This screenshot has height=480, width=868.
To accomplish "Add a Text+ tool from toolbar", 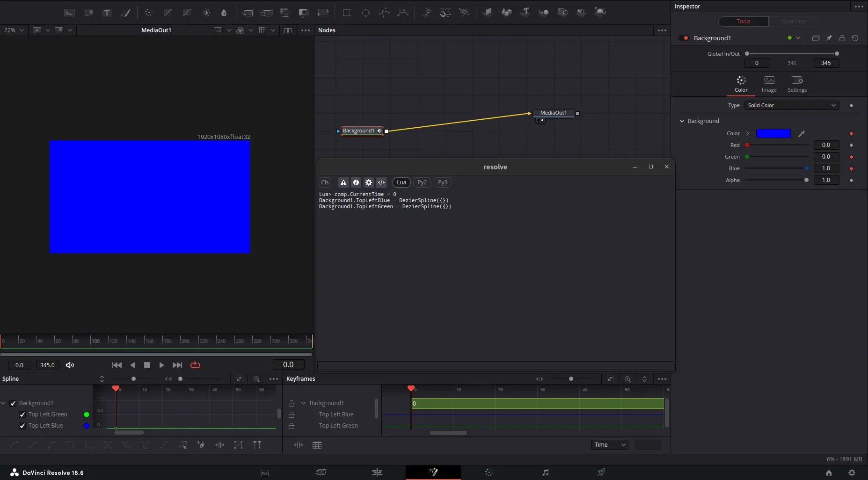I will click(107, 13).
